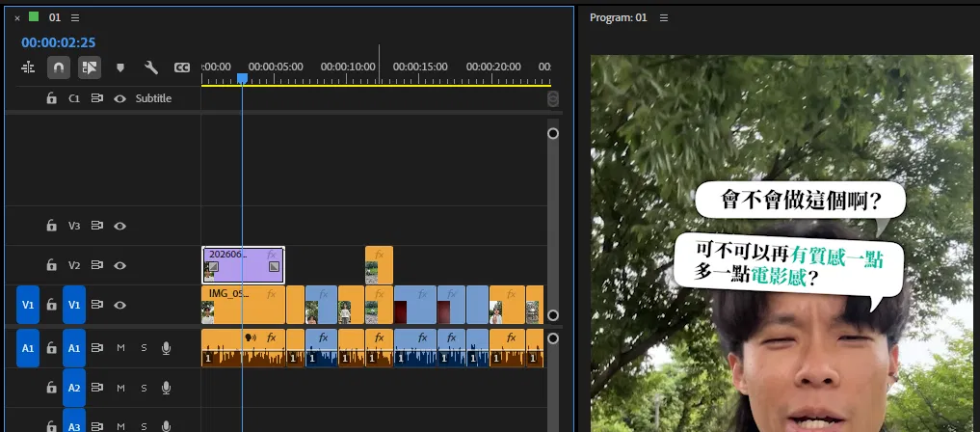The height and width of the screenshot is (432, 980).
Task: Toggle Snap in Timeline magnet button
Action: tap(59, 67)
